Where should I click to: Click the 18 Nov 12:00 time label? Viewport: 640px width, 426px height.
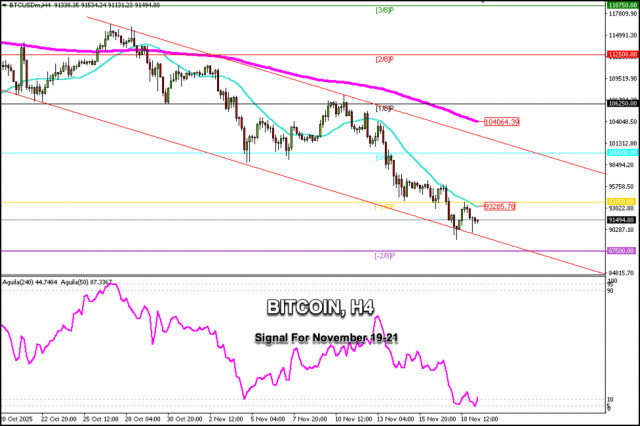coord(480,419)
